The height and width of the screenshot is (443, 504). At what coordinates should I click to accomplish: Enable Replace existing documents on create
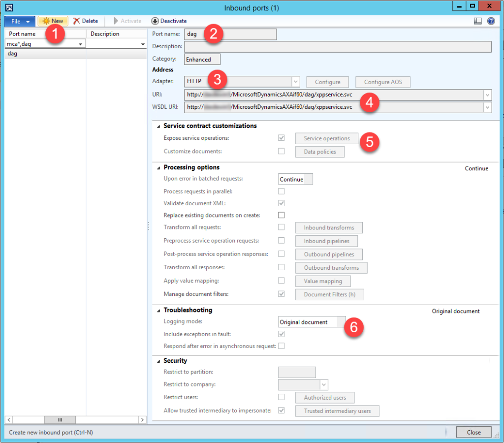(x=281, y=215)
